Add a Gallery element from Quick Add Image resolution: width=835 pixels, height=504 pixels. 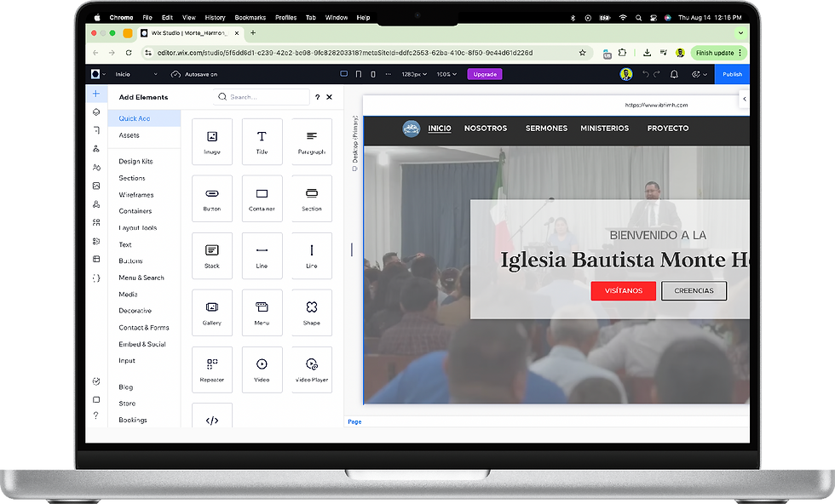pos(212,312)
